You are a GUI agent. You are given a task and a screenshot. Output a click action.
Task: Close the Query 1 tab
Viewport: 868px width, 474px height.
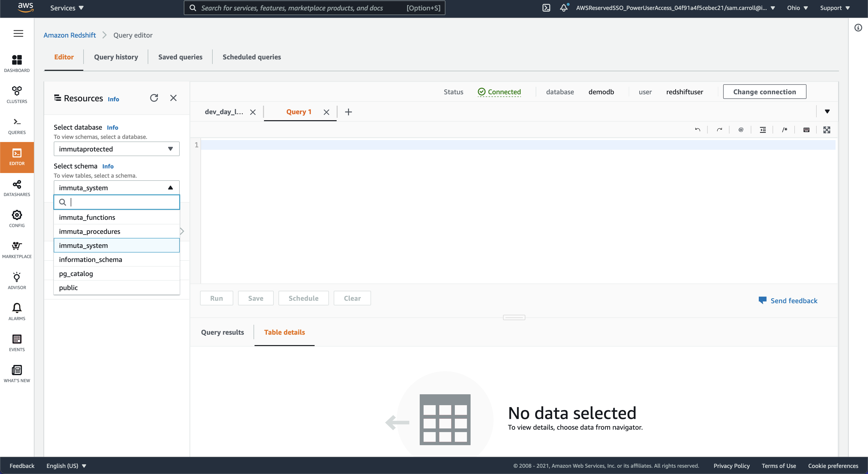click(x=326, y=112)
